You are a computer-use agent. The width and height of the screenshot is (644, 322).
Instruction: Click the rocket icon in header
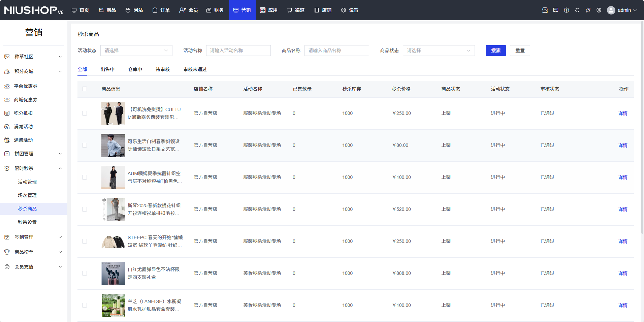(588, 10)
